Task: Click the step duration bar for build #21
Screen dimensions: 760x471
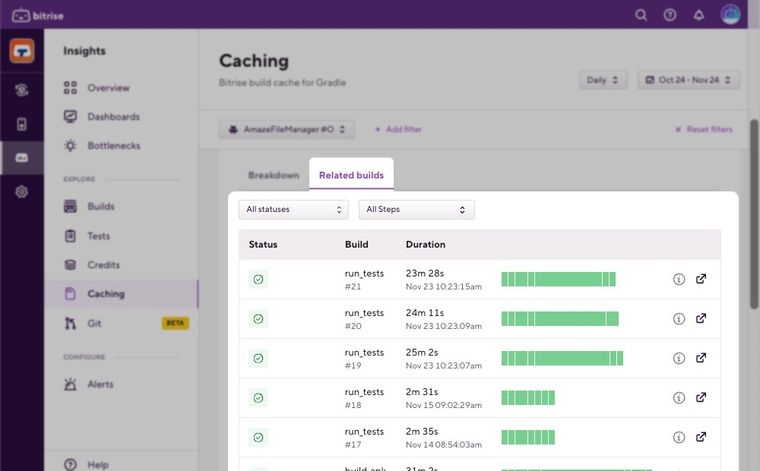Action: (558, 279)
